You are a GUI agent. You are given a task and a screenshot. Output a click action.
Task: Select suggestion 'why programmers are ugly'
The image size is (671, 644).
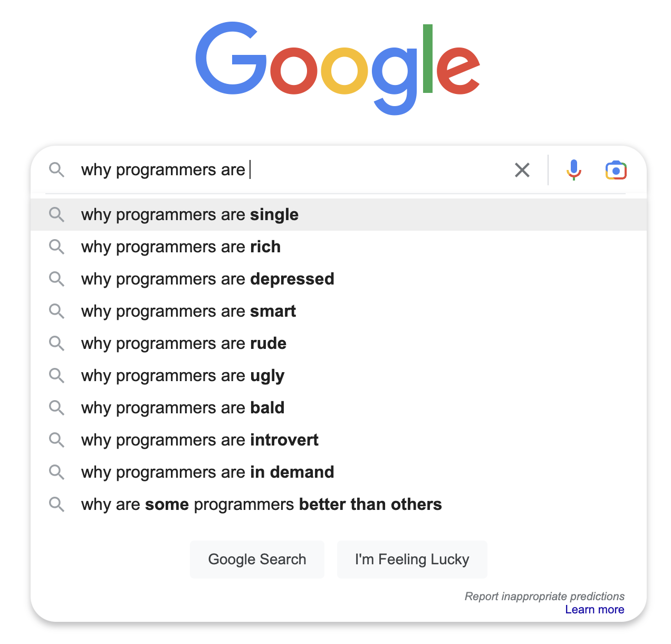click(183, 375)
